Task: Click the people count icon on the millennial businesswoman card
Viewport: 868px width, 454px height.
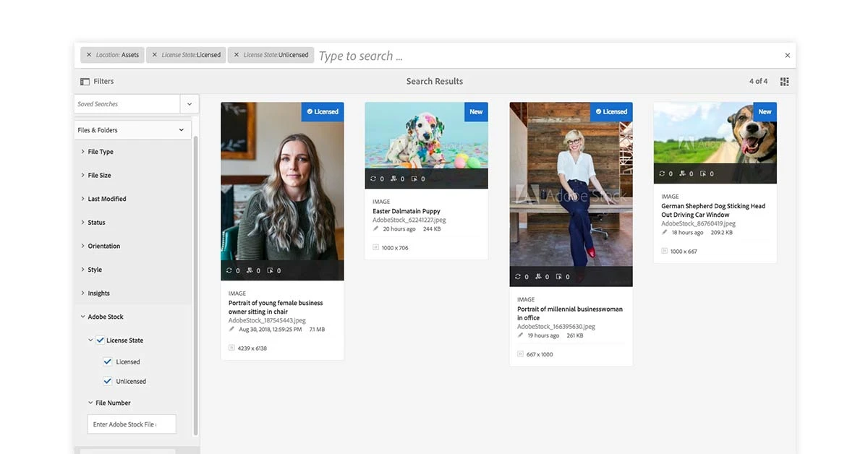Action: coord(537,276)
